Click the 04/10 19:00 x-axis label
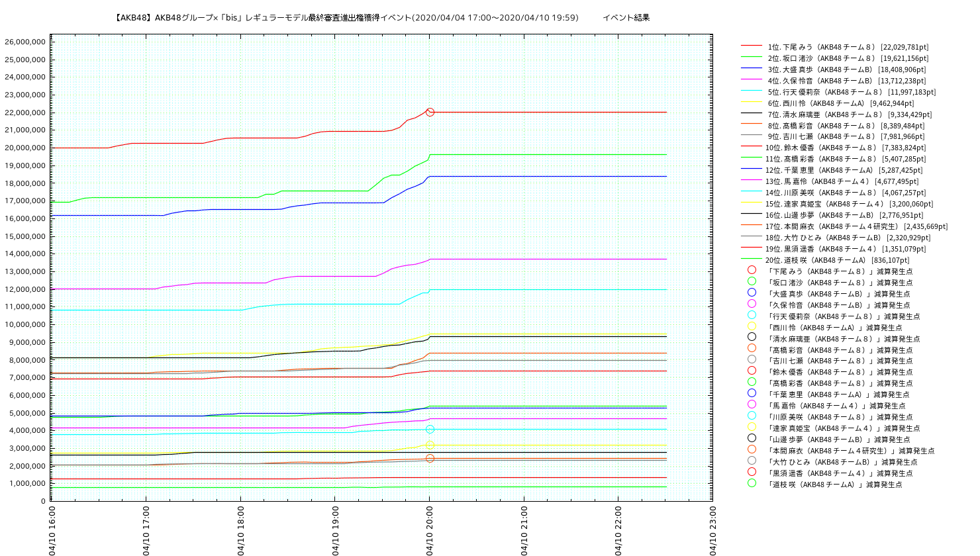Screen dimensions: 980x556 (x=335, y=531)
